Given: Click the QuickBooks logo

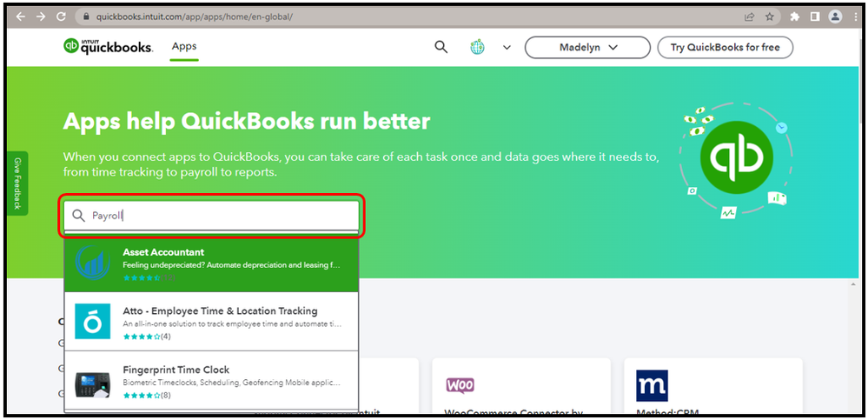Looking at the screenshot, I should 108,47.
